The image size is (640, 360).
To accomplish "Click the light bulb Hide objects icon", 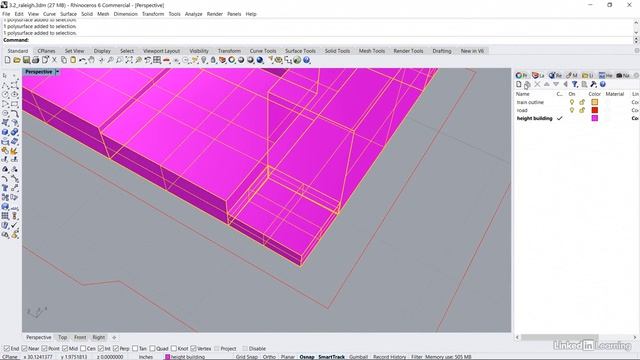I will (204, 60).
